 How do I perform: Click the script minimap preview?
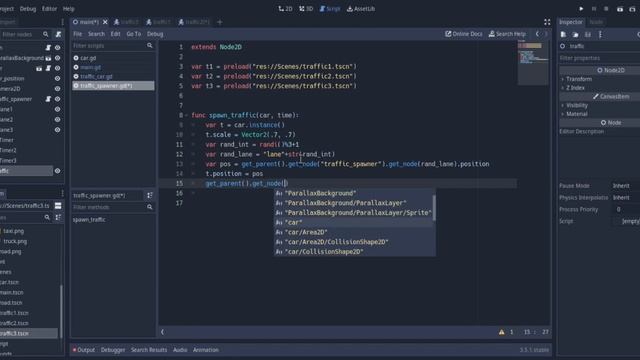[x=533, y=63]
